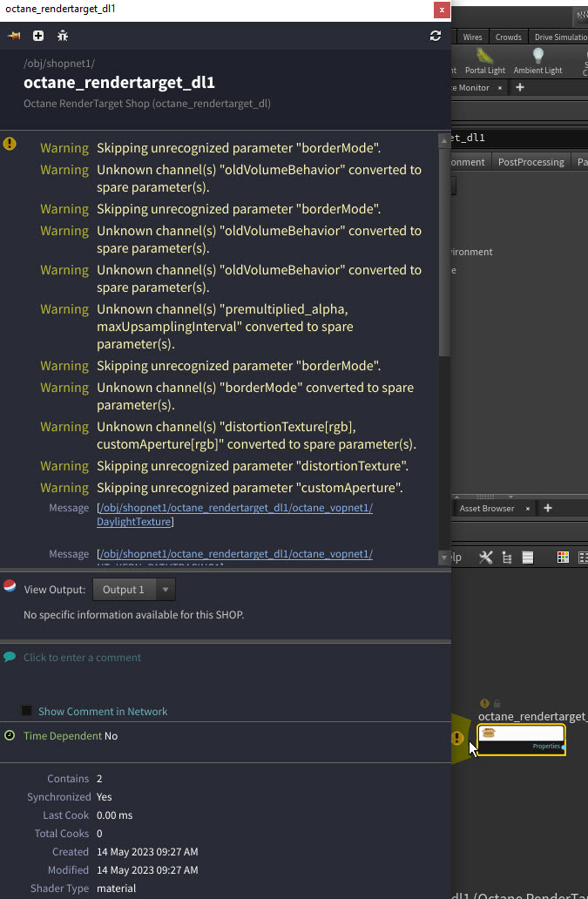The image size is (588, 899).
Task: Click the first borderMode warning message
Action: point(239,148)
